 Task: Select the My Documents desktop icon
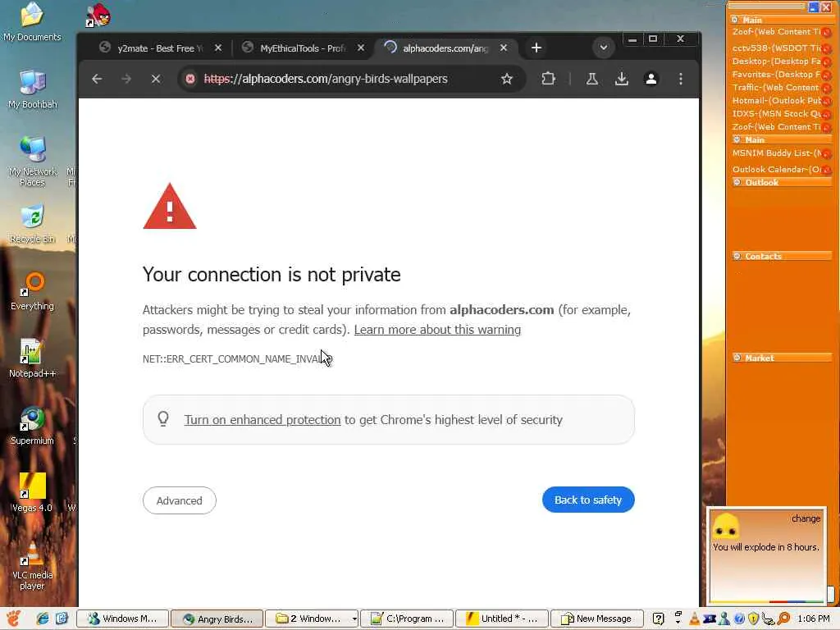point(32,22)
